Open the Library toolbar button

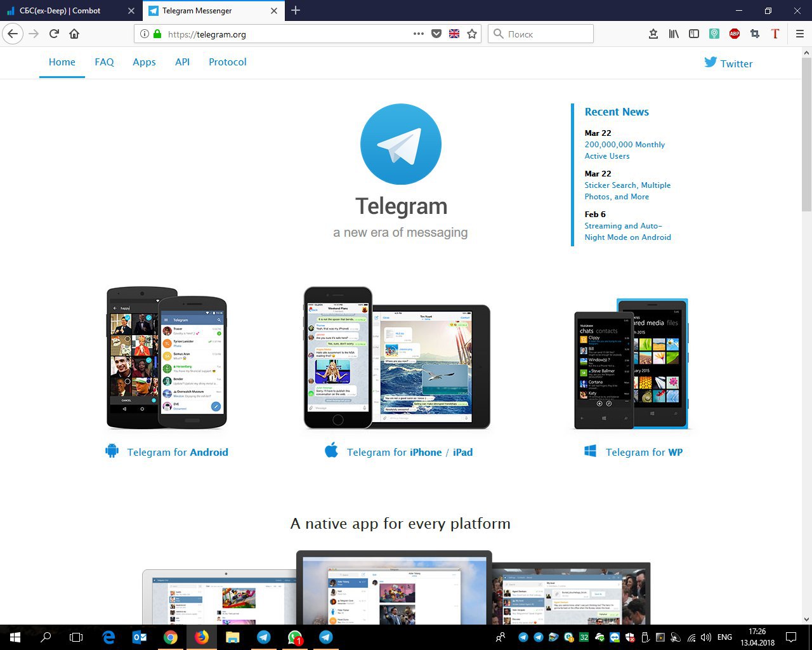674,34
